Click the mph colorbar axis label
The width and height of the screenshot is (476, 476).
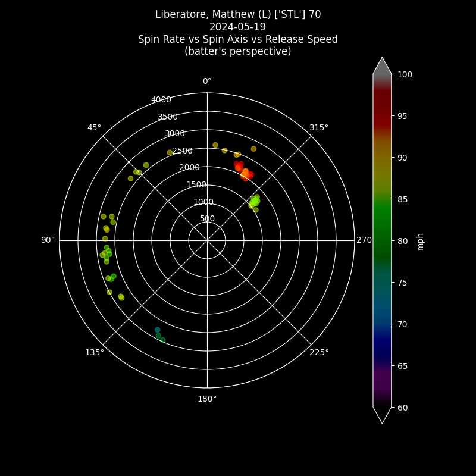[420, 242]
